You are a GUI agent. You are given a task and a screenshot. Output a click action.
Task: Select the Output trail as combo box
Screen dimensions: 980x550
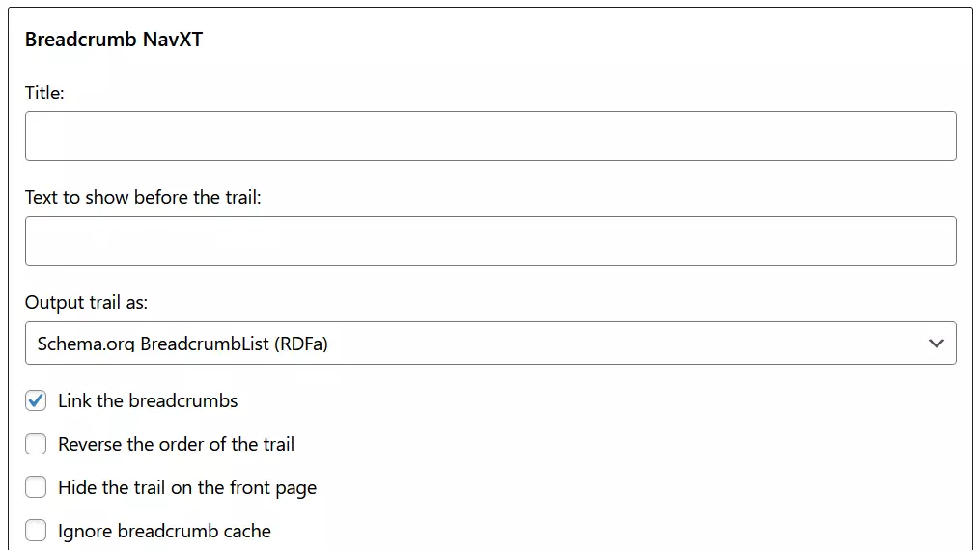coord(490,344)
